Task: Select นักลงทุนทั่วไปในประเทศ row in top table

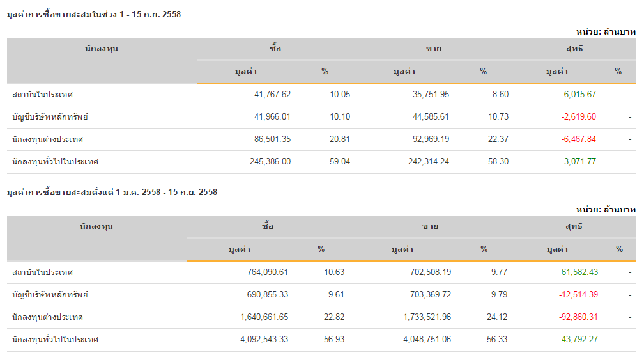Action: click(x=55, y=162)
